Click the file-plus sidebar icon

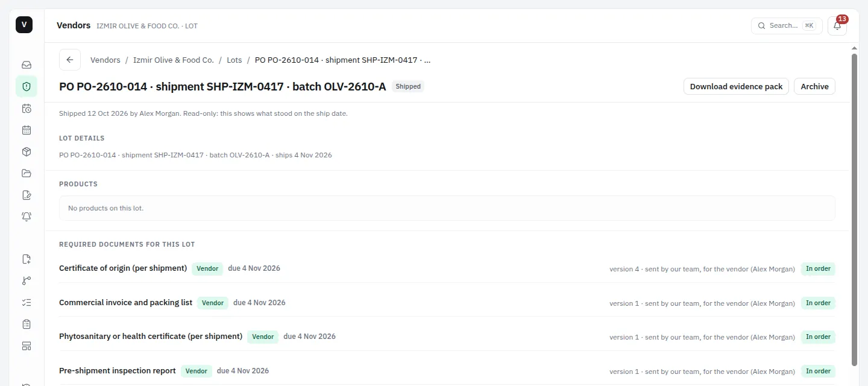pos(27,259)
